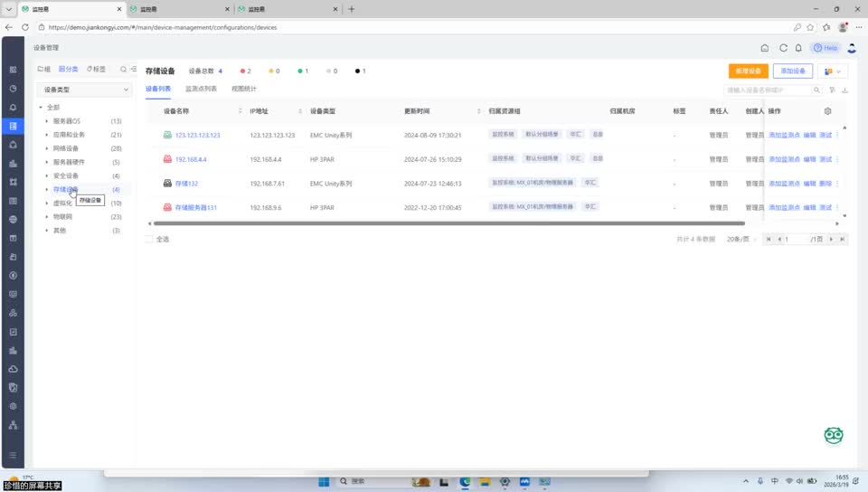Image resolution: width=868 pixels, height=492 pixels.
Task: Toggle the 全选 select-all checkbox
Action: 149,239
